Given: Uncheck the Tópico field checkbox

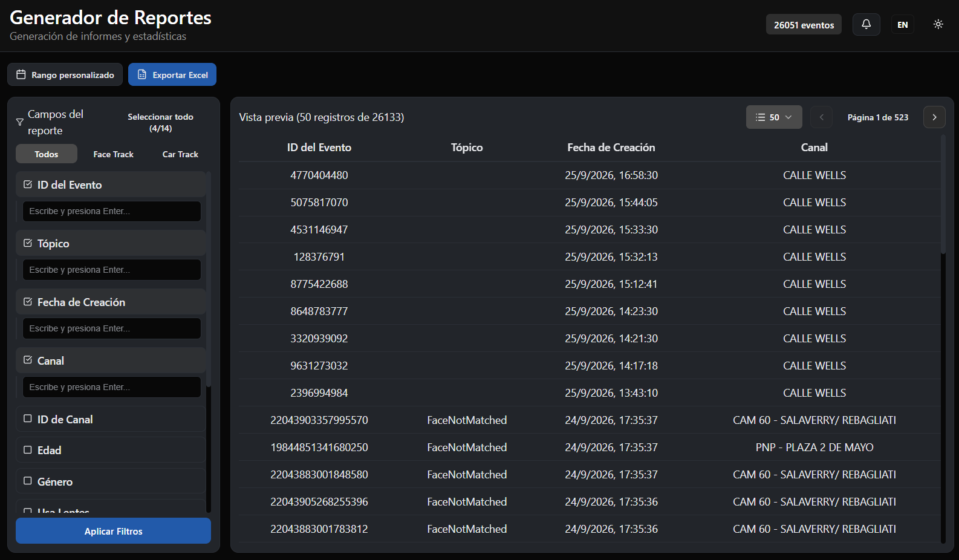Looking at the screenshot, I should 28,243.
